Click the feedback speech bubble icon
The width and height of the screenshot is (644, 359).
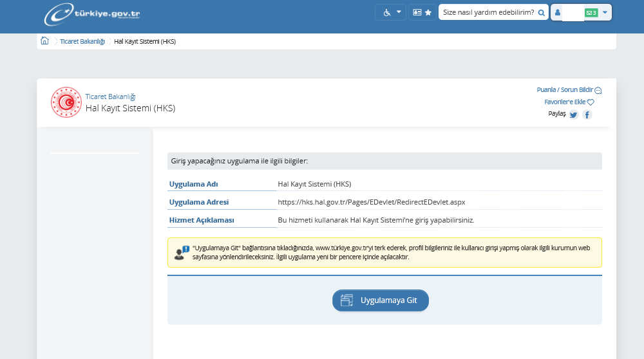(x=598, y=90)
